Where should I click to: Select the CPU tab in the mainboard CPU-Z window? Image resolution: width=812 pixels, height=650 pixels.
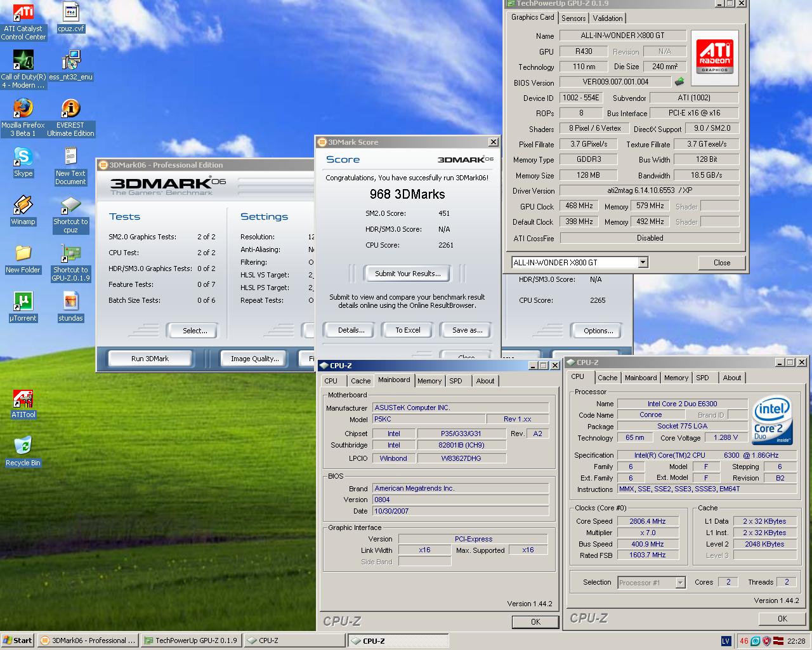click(x=331, y=381)
